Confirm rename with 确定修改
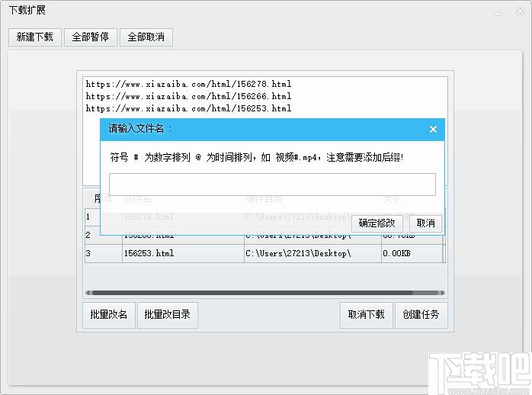The width and height of the screenshot is (532, 395). pyautogui.click(x=377, y=223)
